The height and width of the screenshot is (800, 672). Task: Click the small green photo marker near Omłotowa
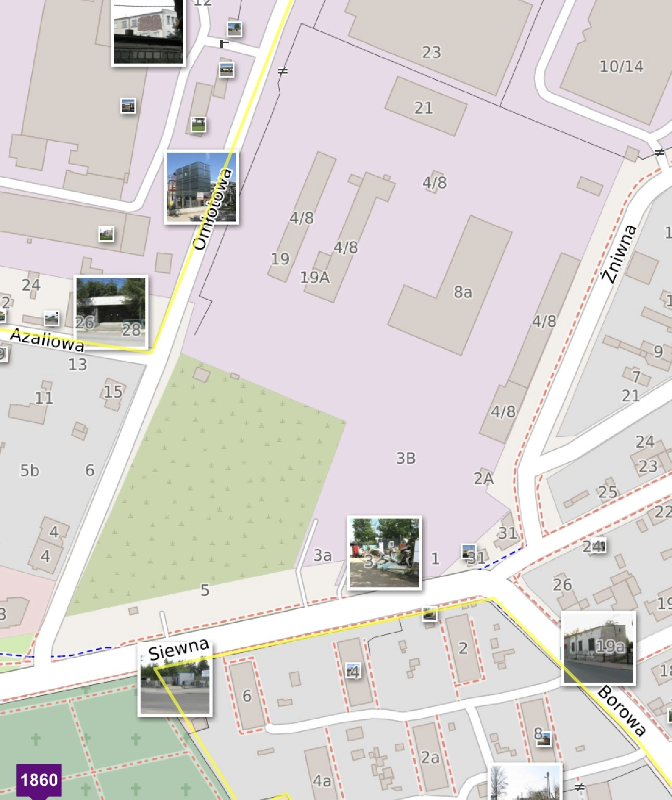coord(198,125)
